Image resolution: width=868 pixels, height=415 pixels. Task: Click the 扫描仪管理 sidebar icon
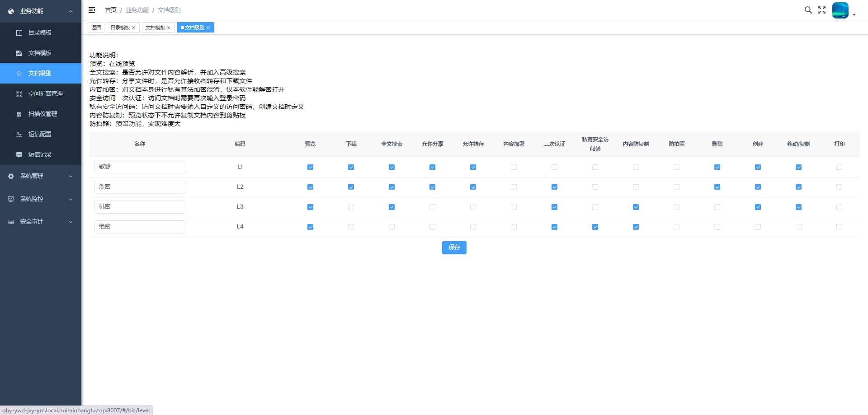[19, 114]
